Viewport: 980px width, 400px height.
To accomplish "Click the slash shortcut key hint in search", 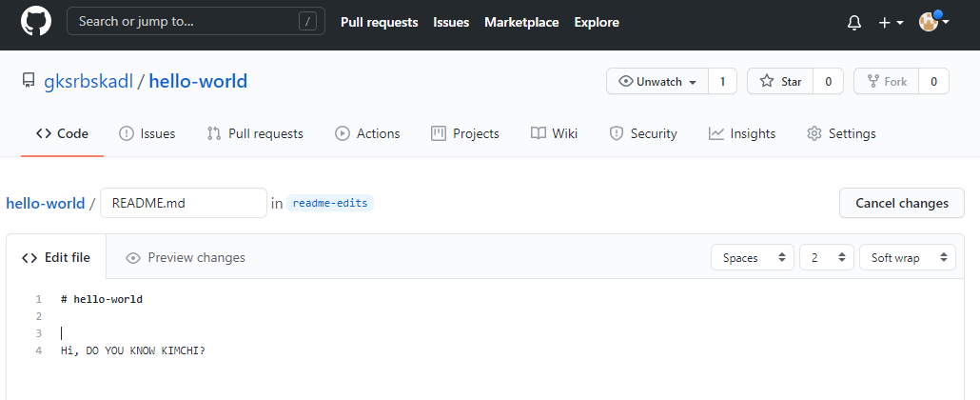I will pyautogui.click(x=307, y=22).
